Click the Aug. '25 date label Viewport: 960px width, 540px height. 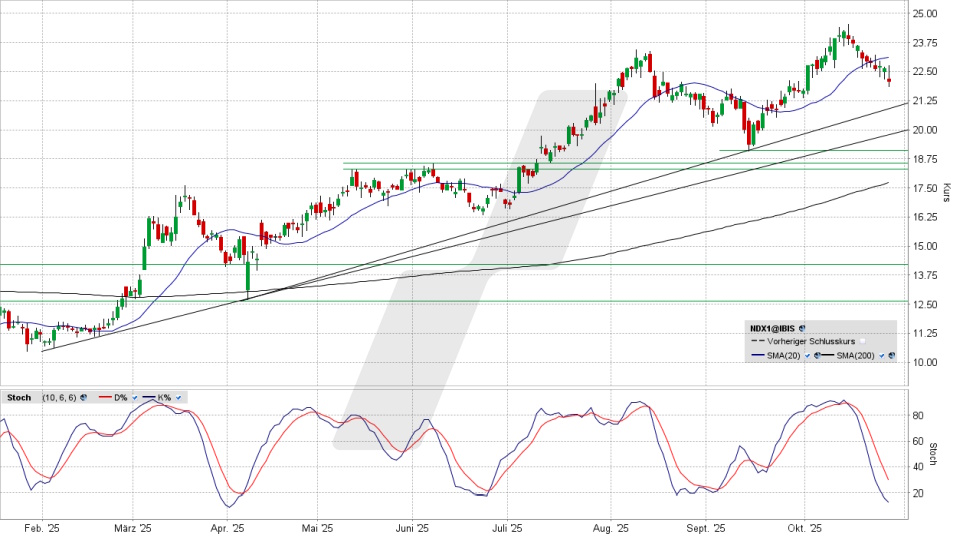[x=609, y=528]
